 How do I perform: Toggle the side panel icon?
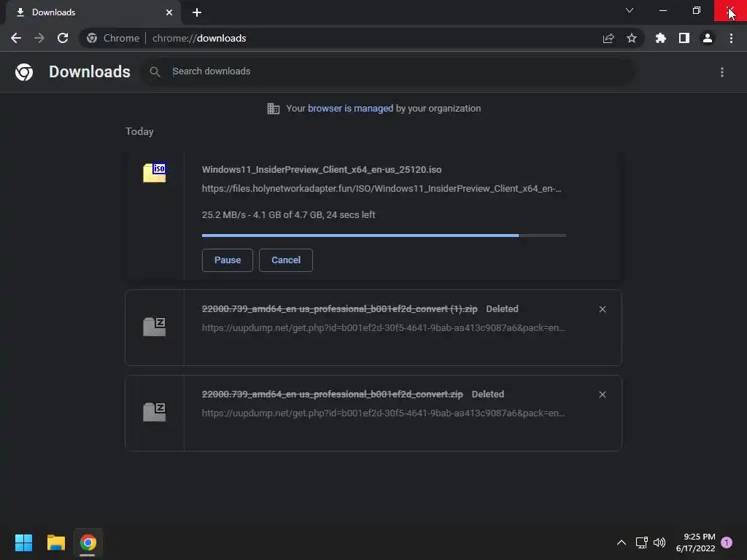684,38
